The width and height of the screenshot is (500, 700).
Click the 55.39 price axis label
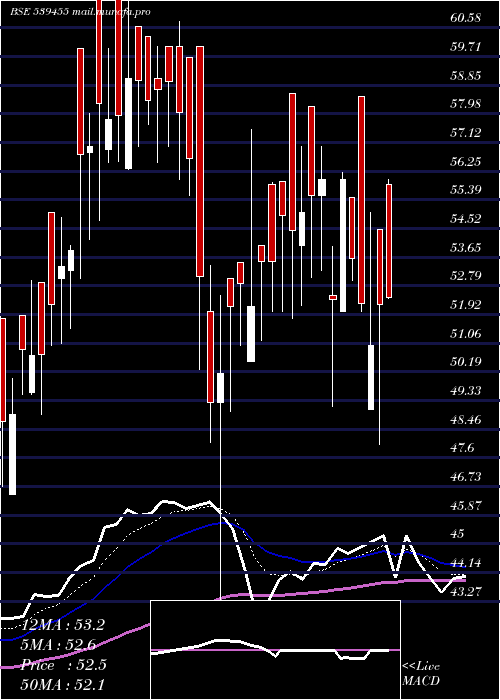point(466,190)
